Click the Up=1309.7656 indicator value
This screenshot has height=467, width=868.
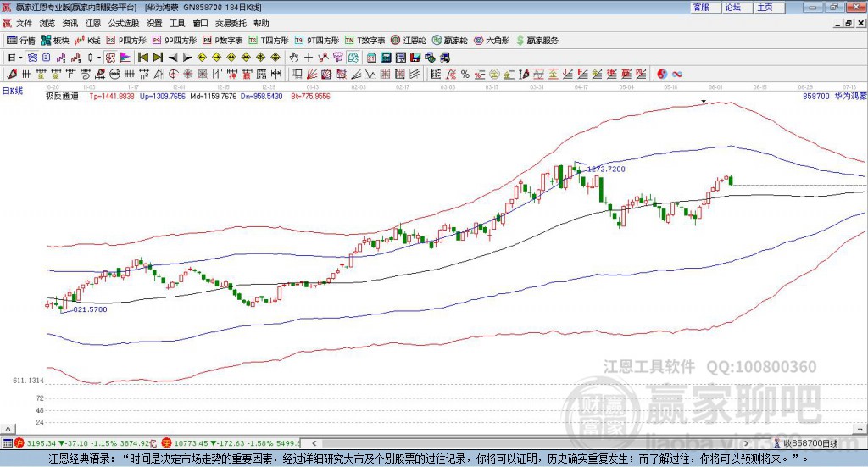click(x=162, y=96)
